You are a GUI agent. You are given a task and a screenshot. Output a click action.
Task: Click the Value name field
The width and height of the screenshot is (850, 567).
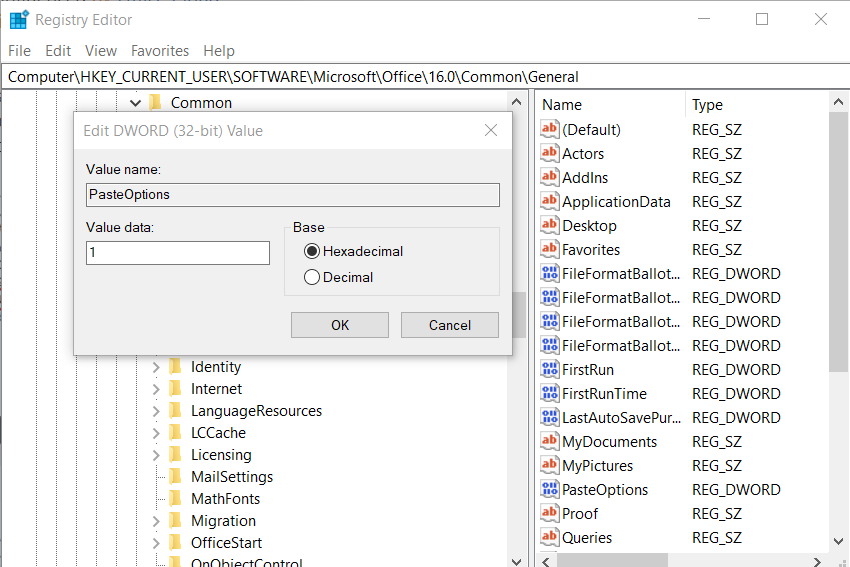coord(293,195)
